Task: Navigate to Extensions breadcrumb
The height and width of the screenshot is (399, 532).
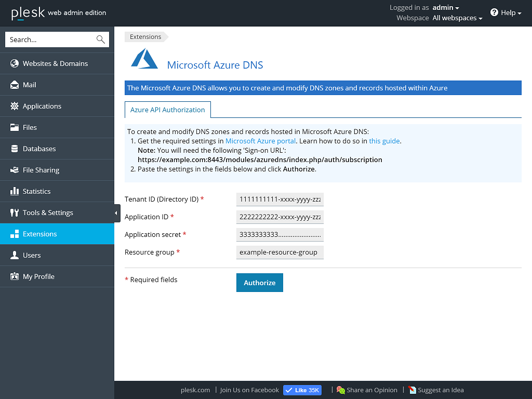Action: pyautogui.click(x=145, y=37)
